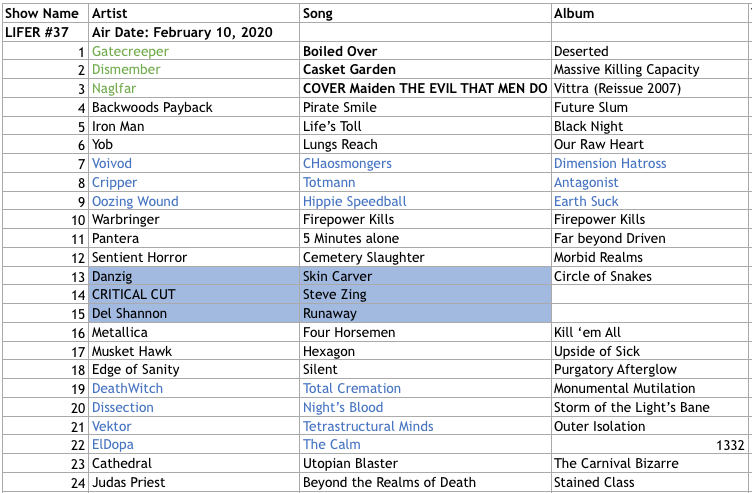Click the Show Name header cell
752x493 pixels.
click(x=41, y=13)
